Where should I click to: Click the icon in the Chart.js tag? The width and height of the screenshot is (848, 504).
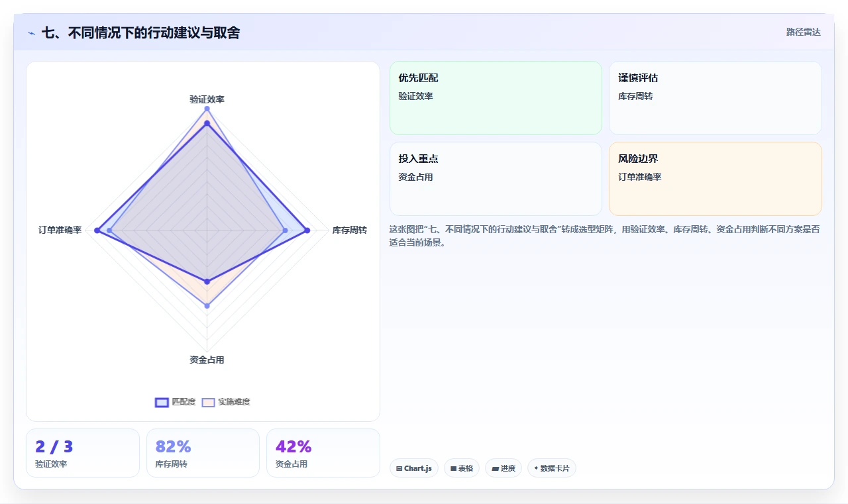click(399, 468)
